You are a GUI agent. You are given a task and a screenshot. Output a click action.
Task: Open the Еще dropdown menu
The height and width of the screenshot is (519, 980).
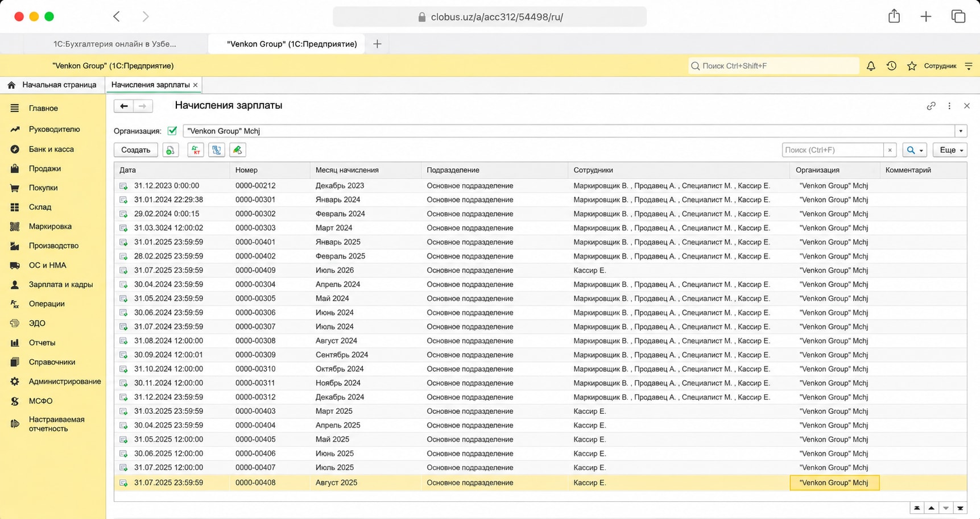click(950, 150)
